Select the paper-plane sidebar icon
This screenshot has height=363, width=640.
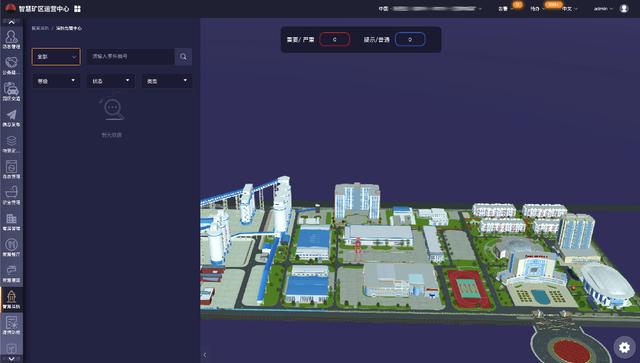(x=11, y=118)
